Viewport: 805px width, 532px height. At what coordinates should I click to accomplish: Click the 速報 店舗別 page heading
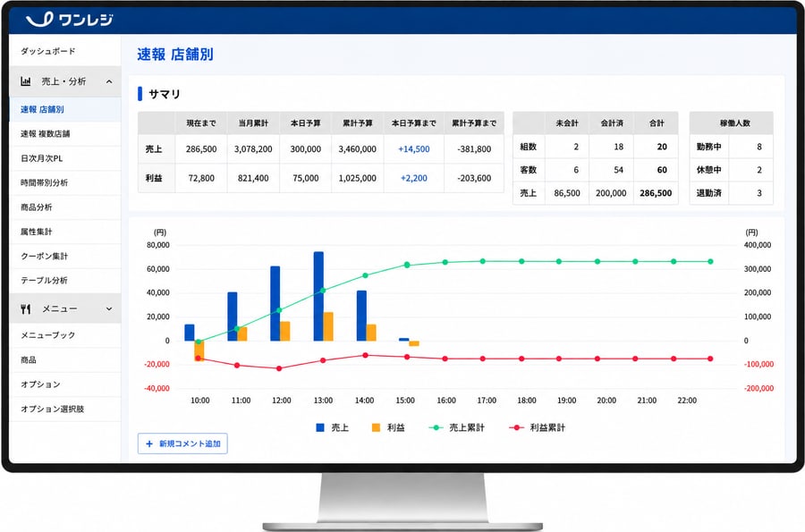[175, 55]
